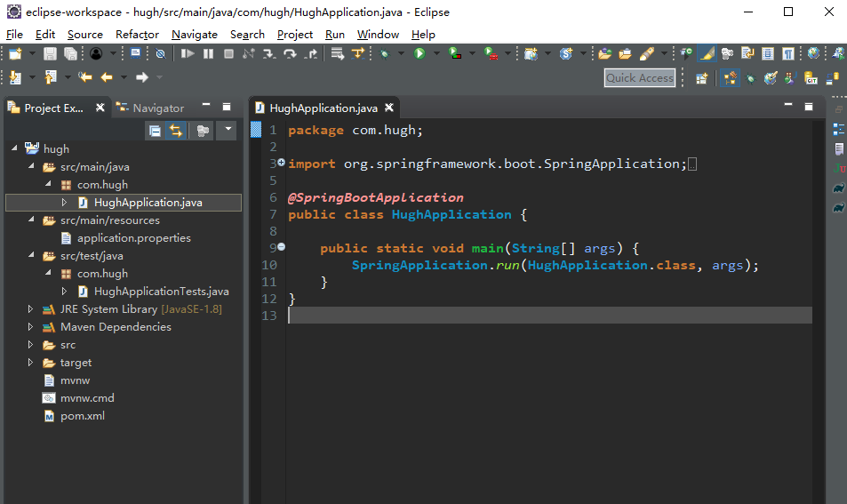Click the Quick Access search field

tap(639, 78)
